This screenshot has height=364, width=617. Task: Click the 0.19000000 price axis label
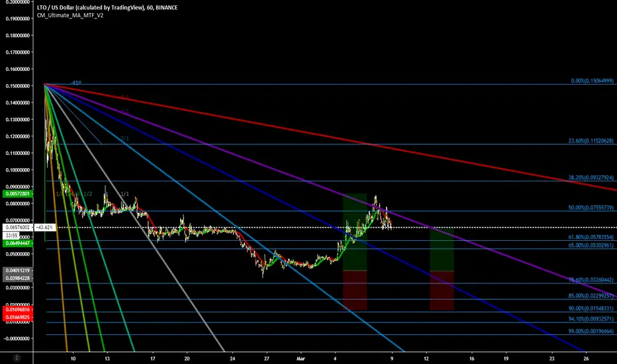tap(18, 19)
